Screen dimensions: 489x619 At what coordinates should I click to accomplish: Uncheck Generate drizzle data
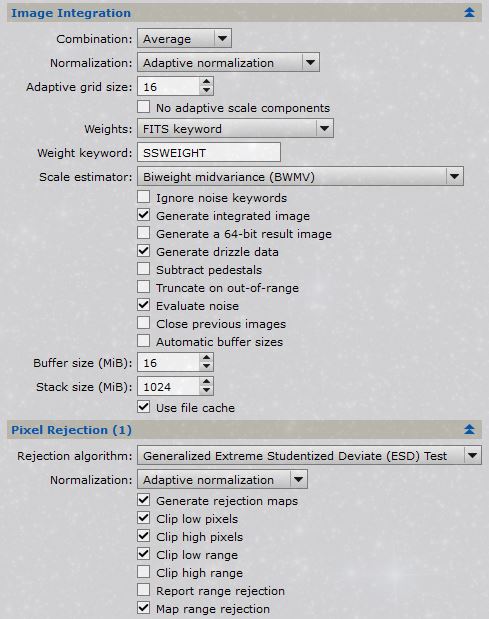point(144,251)
